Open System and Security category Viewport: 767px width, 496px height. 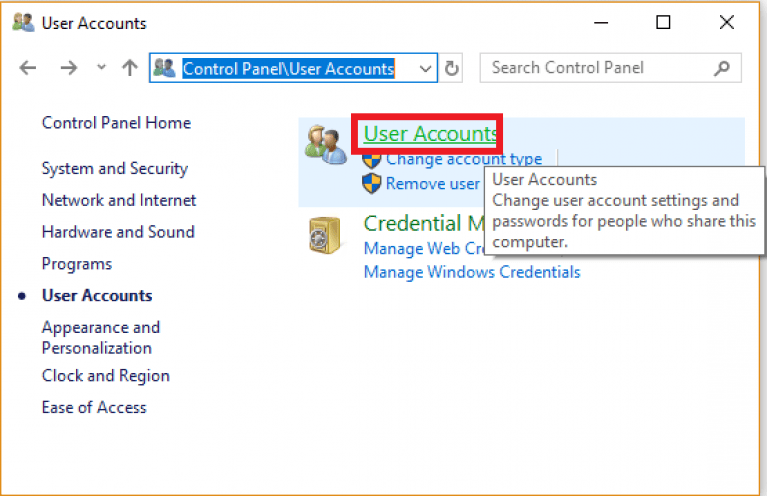tap(114, 168)
